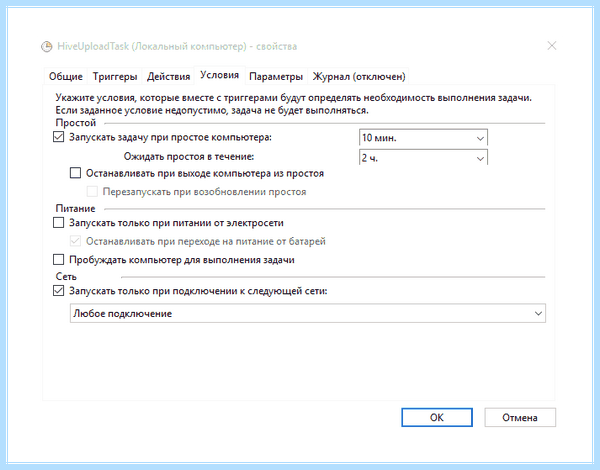The height and width of the screenshot is (470, 600).
Task: Confirm settings with the OK button
Action: pyautogui.click(x=437, y=417)
